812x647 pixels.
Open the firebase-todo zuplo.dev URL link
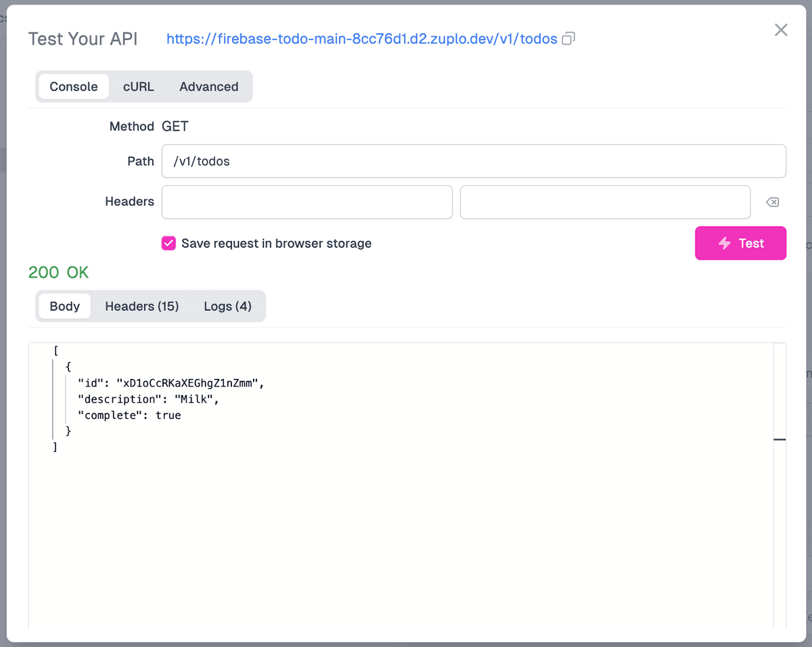pos(362,39)
